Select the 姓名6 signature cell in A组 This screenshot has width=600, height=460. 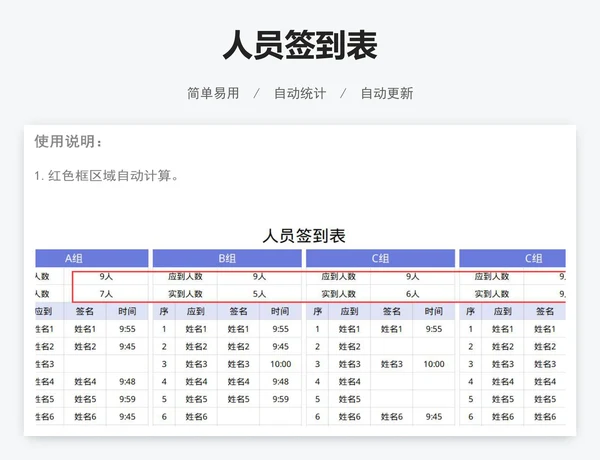[x=85, y=417]
